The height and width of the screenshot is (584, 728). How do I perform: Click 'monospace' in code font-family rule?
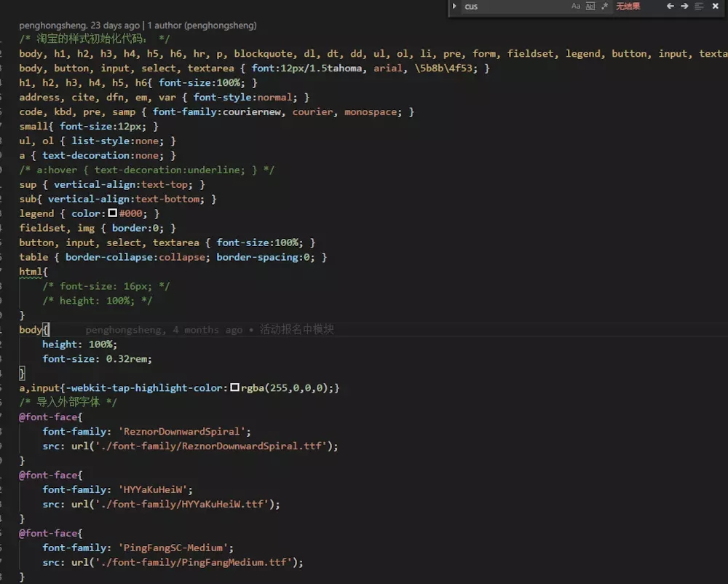pos(371,111)
